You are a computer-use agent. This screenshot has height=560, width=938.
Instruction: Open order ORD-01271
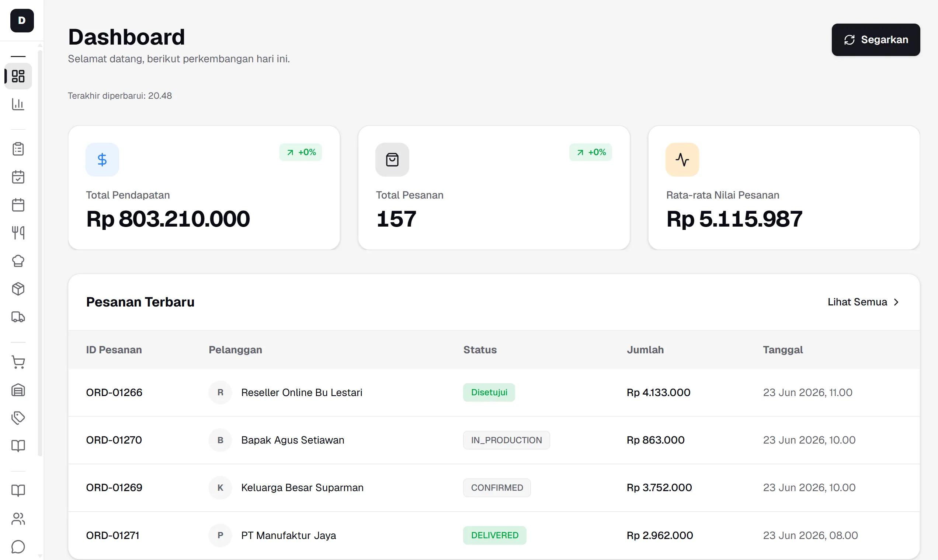click(112, 535)
